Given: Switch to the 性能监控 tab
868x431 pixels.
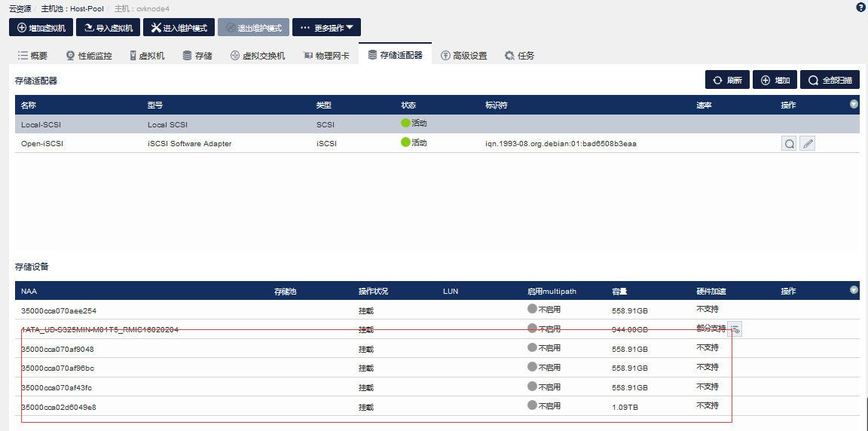Looking at the screenshot, I should (x=89, y=55).
